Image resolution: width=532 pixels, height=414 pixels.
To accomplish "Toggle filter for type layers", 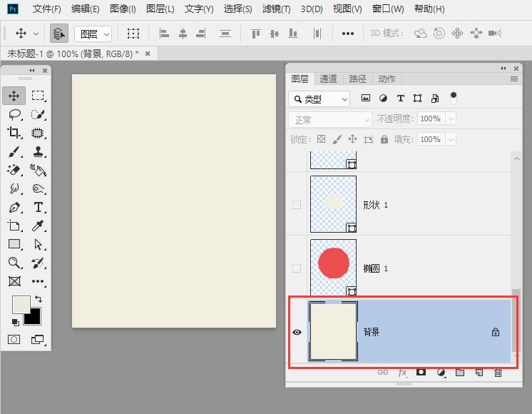I will [x=400, y=99].
